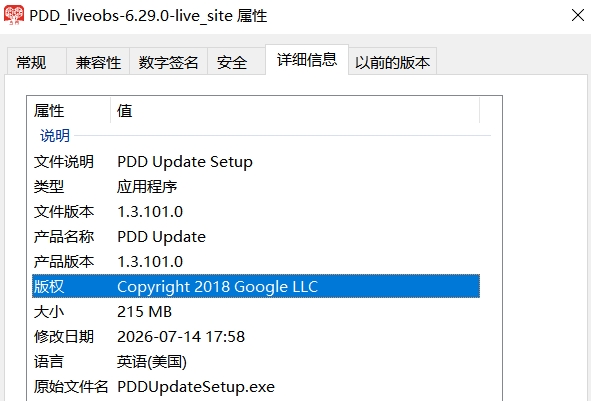Viewport: 591px width, 401px height.
Task: Open the 以前的版本 tab
Action: pos(392,62)
